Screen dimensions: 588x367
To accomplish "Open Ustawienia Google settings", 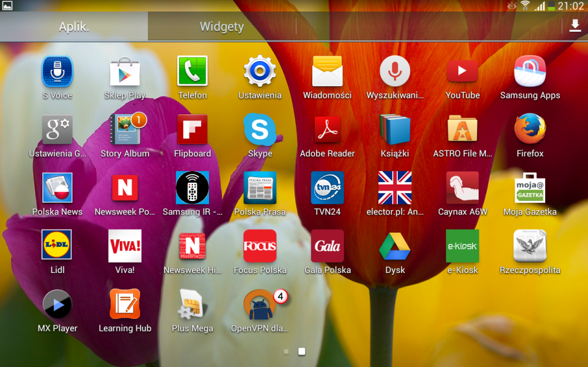I will click(x=57, y=129).
